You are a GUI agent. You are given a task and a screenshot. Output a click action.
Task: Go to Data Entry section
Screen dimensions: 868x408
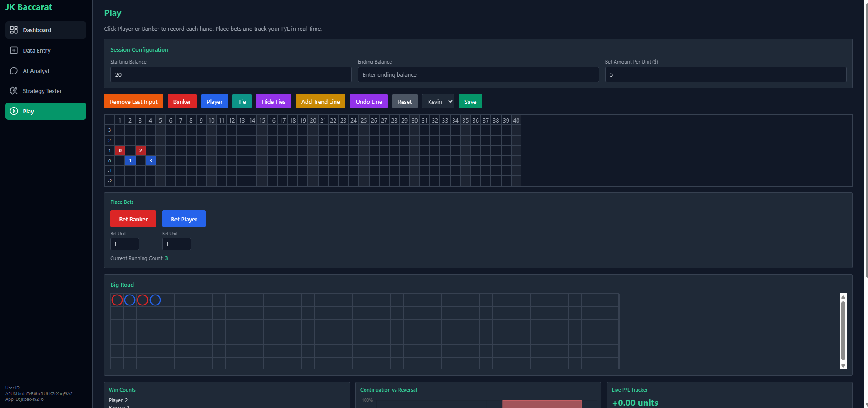46,50
